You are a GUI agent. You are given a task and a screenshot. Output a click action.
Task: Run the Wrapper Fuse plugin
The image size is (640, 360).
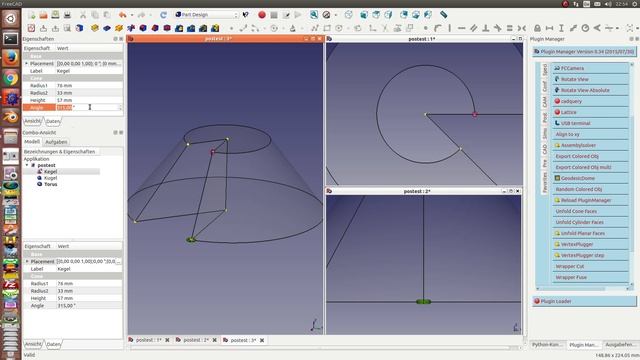tap(590, 277)
